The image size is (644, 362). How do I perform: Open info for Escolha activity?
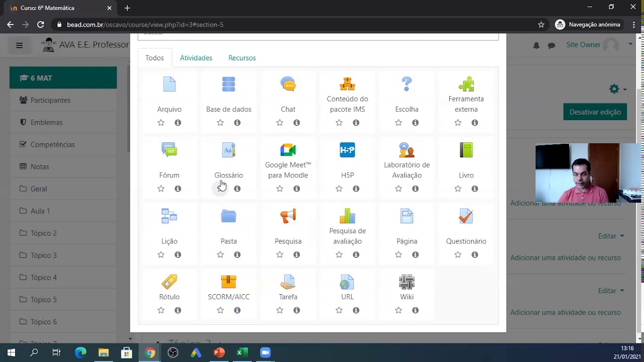pos(416,123)
